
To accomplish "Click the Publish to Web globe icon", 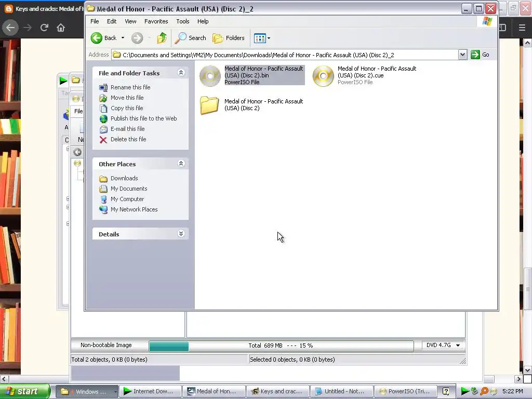I will [x=103, y=119].
